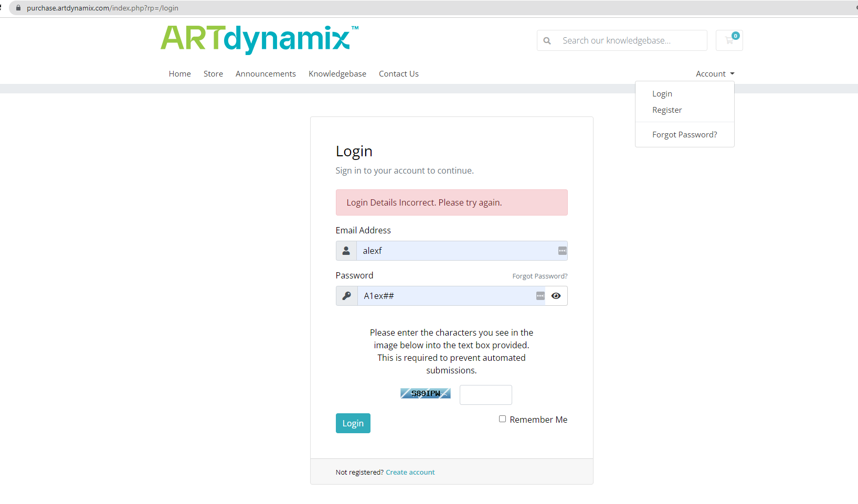The image size is (858, 504).
Task: Collapse the Account dropdown menu
Action: coord(715,73)
